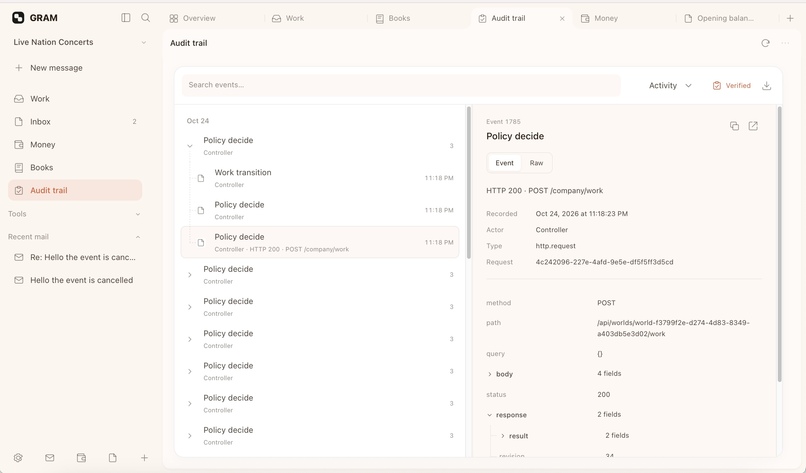Select the Work transition event row
This screenshot has height=473, width=806.
[320, 178]
